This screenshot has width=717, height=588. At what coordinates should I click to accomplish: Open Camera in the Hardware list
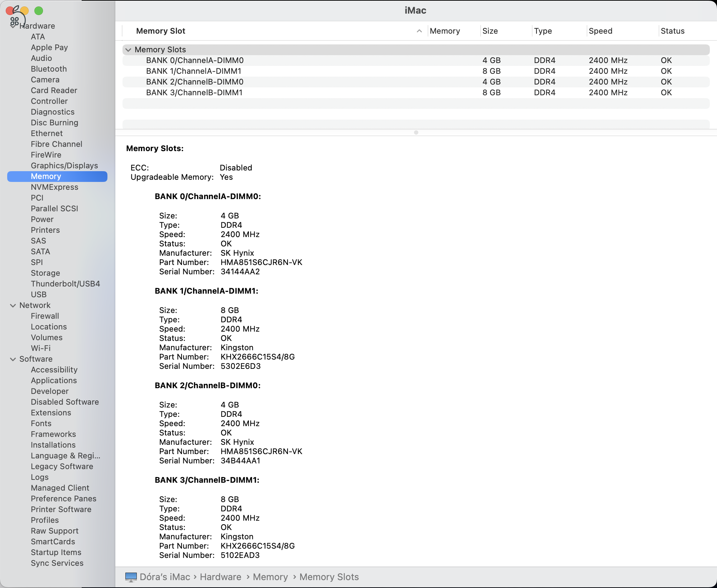click(x=45, y=80)
